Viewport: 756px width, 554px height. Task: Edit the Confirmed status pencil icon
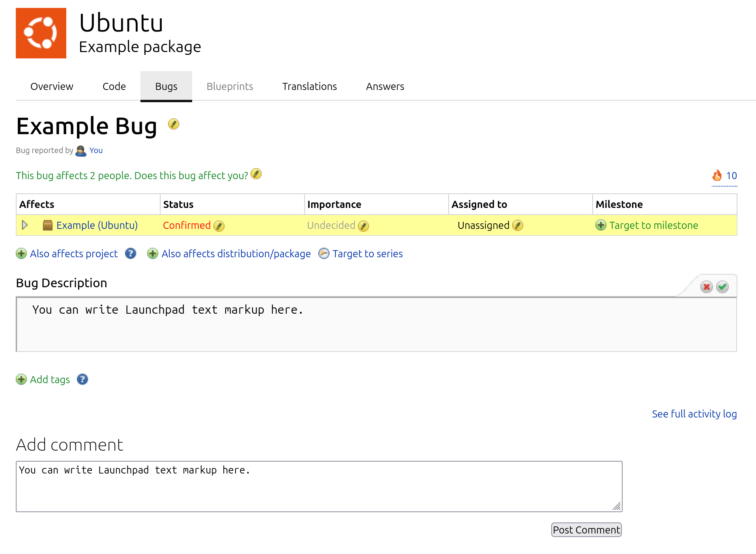click(219, 226)
